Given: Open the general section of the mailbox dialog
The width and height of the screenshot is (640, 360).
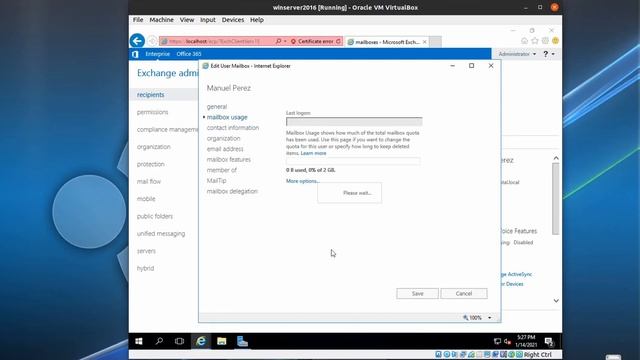Looking at the screenshot, I should [x=217, y=107].
